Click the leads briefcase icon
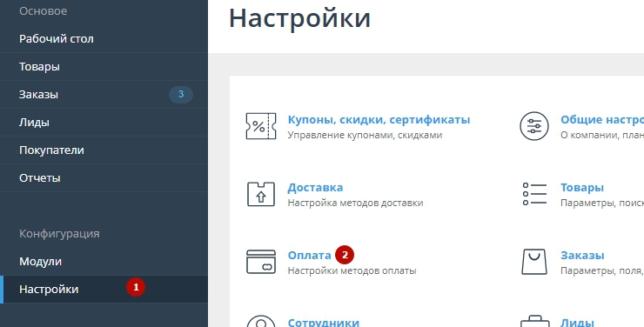The width and height of the screenshot is (644, 327). 534,321
